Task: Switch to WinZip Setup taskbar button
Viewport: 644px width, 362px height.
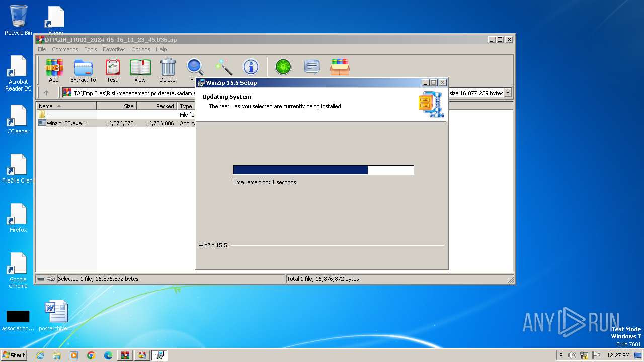Action: 159,355
